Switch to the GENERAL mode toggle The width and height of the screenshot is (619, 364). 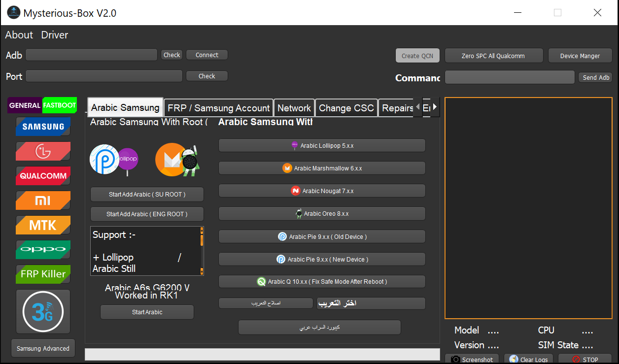pos(25,105)
